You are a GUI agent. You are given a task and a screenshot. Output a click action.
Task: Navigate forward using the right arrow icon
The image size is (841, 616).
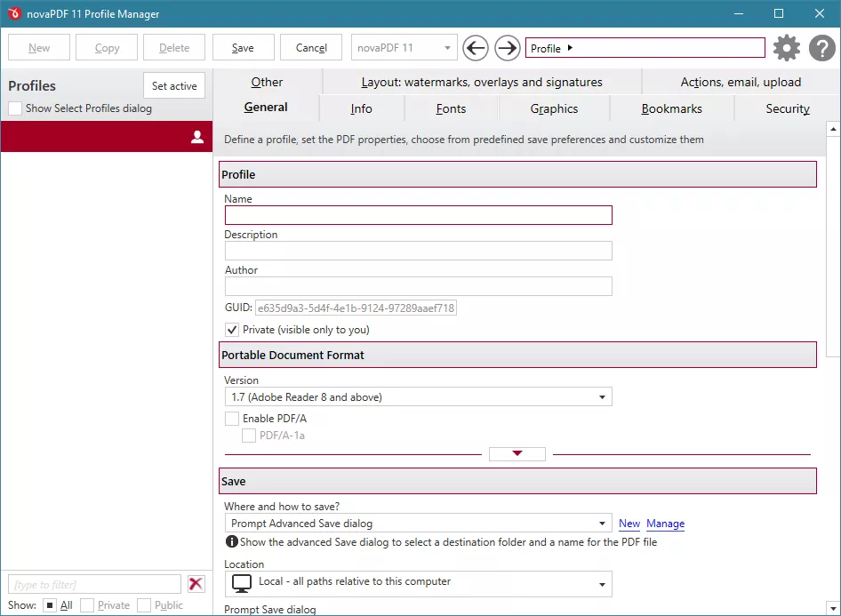507,47
